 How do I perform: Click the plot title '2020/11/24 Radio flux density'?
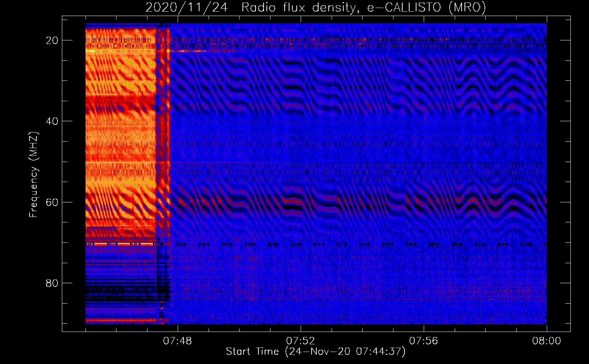[x=316, y=7]
